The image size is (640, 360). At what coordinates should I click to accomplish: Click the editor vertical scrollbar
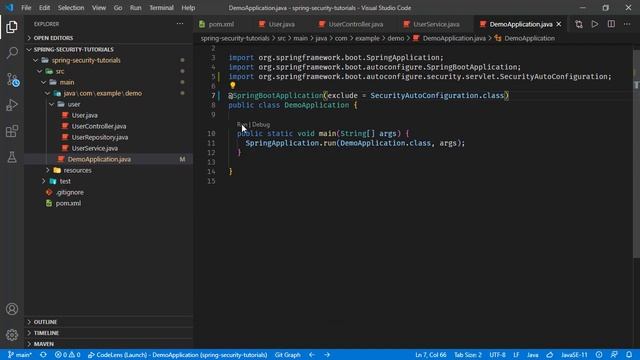636,153
